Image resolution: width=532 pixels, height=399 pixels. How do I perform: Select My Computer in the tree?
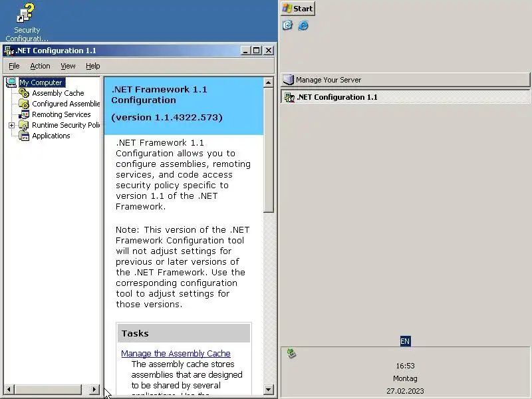click(x=41, y=82)
